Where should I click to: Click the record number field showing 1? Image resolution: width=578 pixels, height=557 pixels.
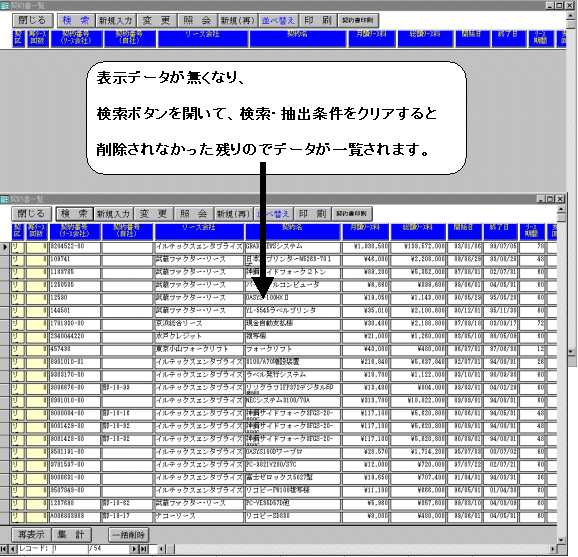[x=70, y=549]
